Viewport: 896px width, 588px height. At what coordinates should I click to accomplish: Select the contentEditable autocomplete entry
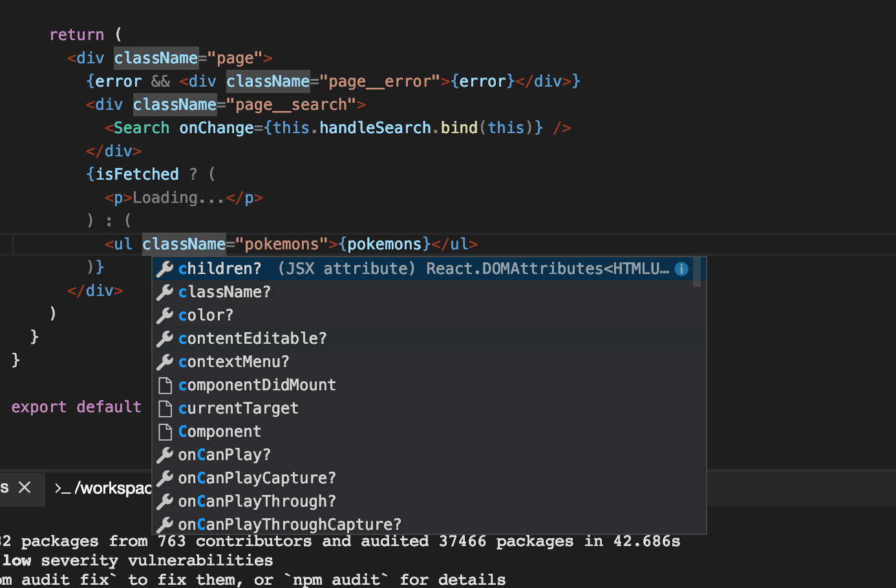tap(252, 338)
